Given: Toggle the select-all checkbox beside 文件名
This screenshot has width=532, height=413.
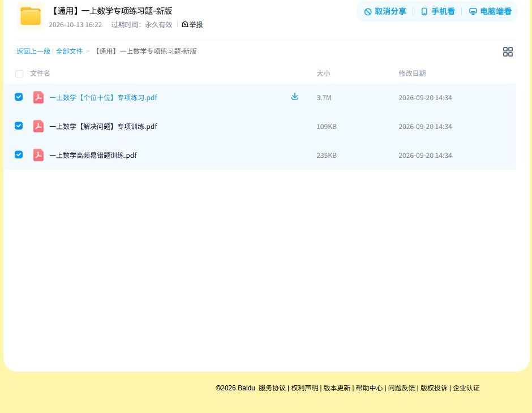Looking at the screenshot, I should [19, 74].
